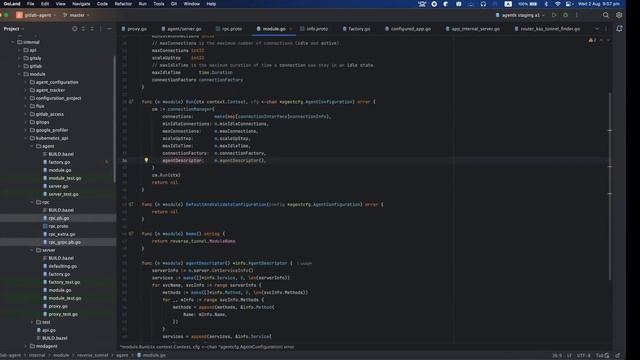Open the File menu
640x360 pixels.
31,4
